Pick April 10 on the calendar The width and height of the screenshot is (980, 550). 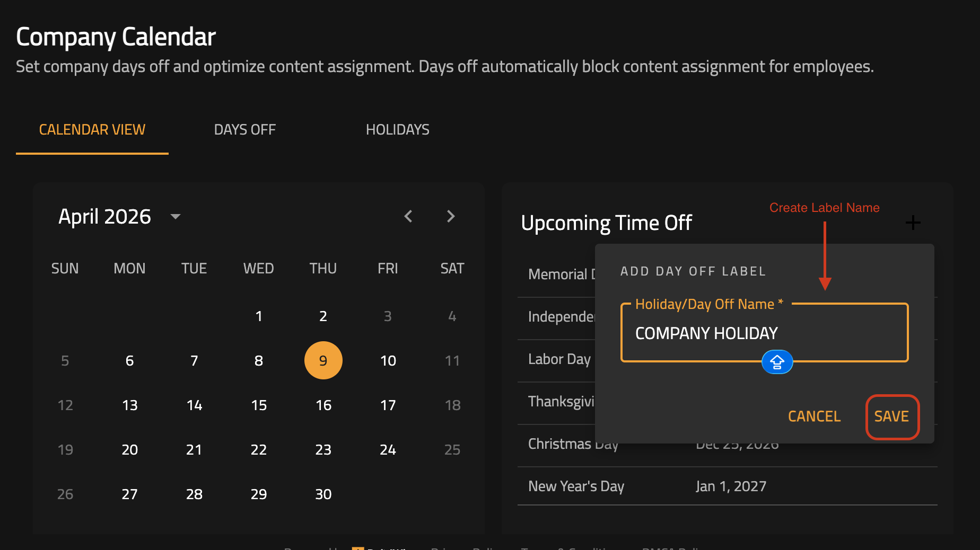click(x=388, y=361)
